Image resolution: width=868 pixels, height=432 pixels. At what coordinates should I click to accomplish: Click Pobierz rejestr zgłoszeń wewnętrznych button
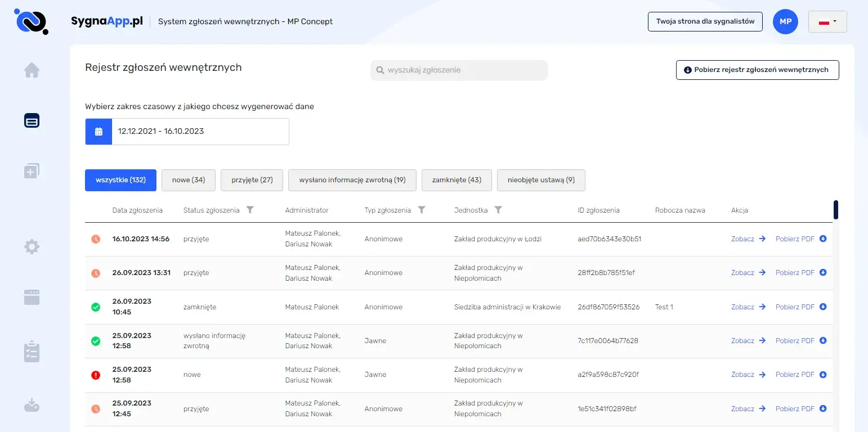pos(757,70)
